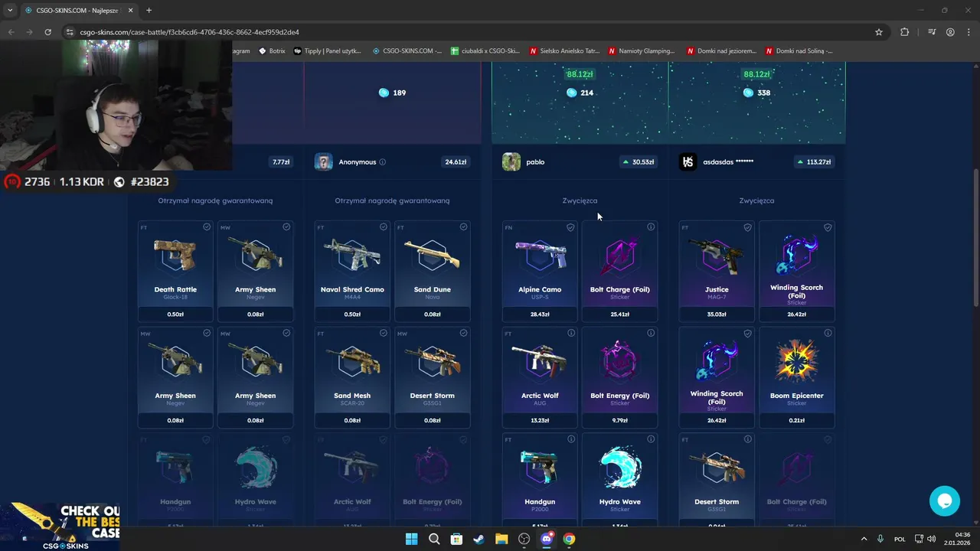980x551 pixels.
Task: Open the Domki nad jeziorem bookmark
Action: (x=723, y=51)
